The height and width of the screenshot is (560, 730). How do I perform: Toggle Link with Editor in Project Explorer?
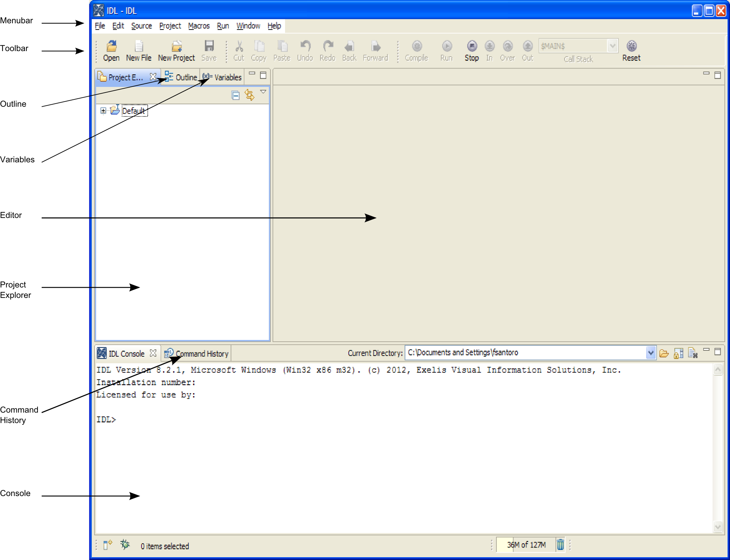coord(250,95)
